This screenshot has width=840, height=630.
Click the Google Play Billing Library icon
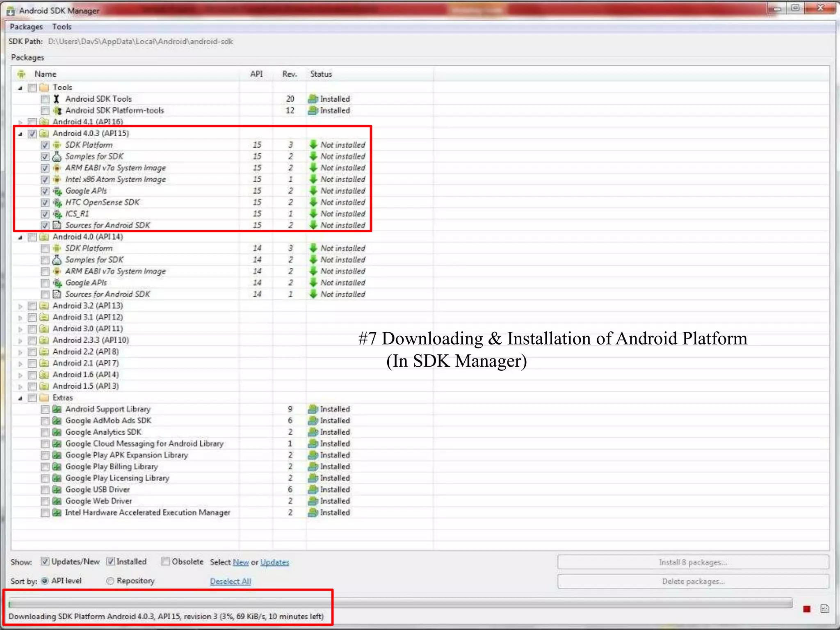point(57,466)
